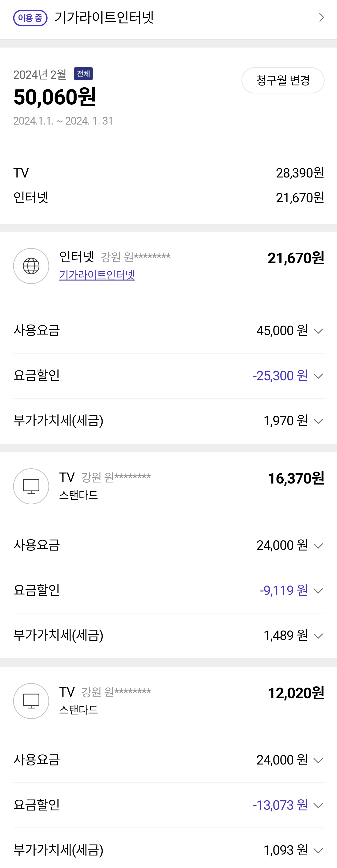Expand internet 요금할인 -25,300 원
The width and height of the screenshot is (337, 868).
318,376
